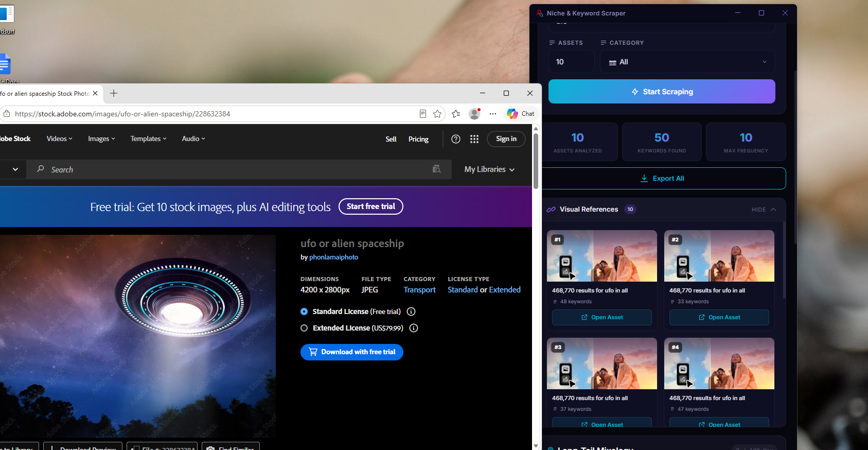This screenshot has width=868, height=450.
Task: Open My Libraries dropdown
Action: coord(489,169)
